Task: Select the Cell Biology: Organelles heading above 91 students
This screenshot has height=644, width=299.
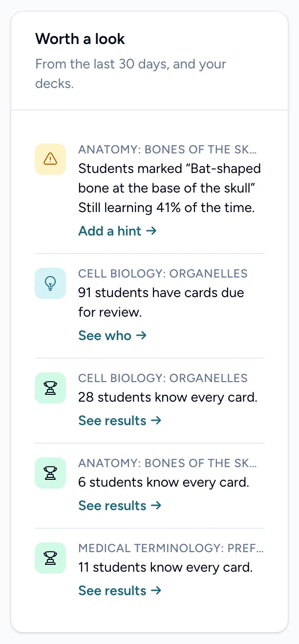Action: [x=163, y=274]
